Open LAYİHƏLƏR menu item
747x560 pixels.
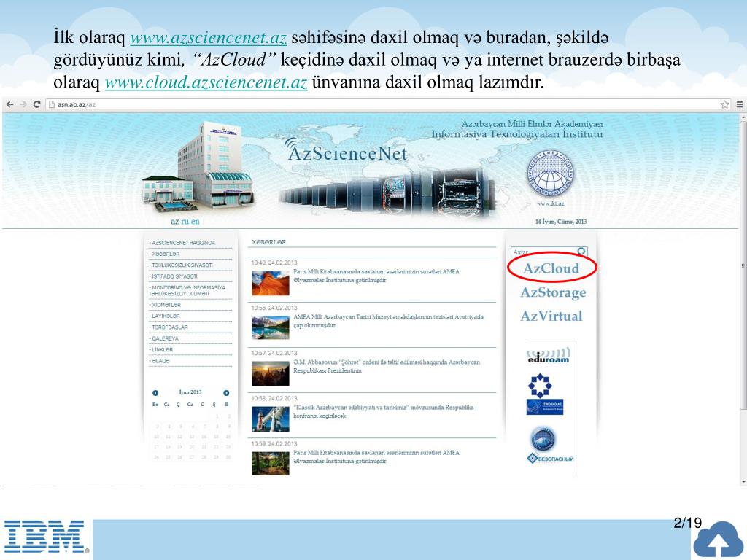click(x=166, y=316)
